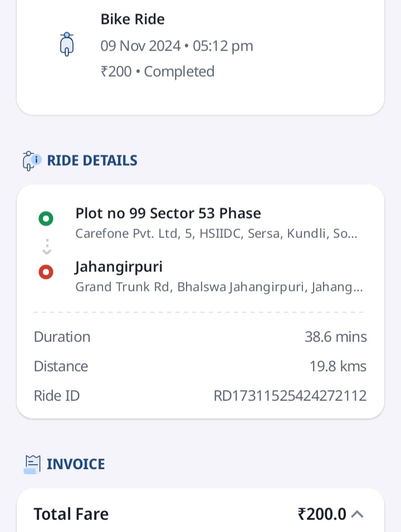This screenshot has height=532, width=401.
Task: Tap the ₹200.0 total fare amount
Action: pos(322,514)
